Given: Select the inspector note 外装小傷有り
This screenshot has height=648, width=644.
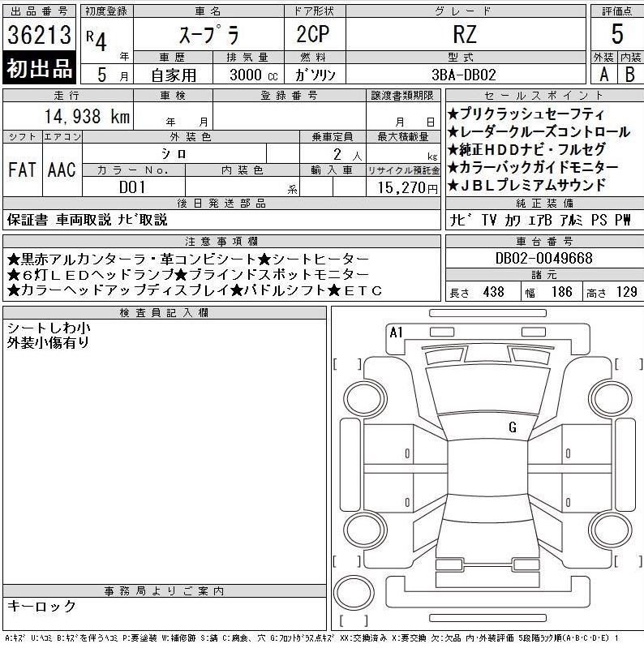Looking at the screenshot, I should tap(48, 342).
